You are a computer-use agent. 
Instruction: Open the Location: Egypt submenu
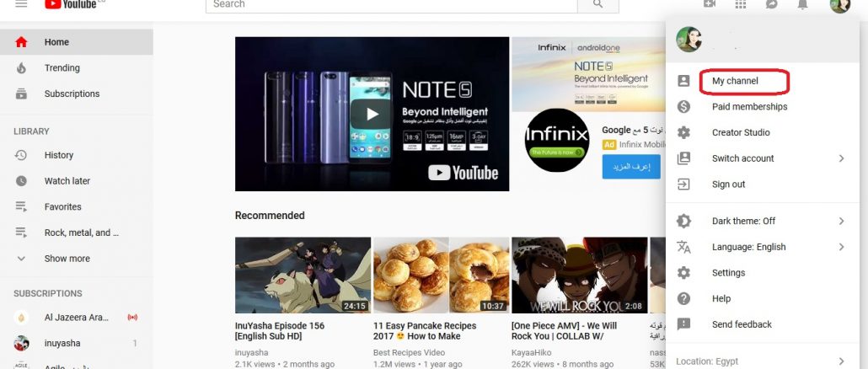[x=763, y=361]
